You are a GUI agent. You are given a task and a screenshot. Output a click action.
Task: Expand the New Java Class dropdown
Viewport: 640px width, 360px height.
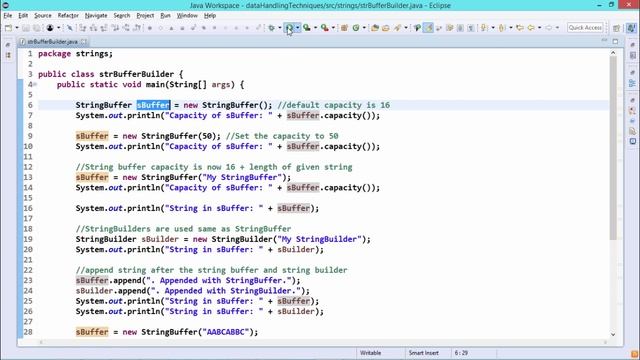364,28
